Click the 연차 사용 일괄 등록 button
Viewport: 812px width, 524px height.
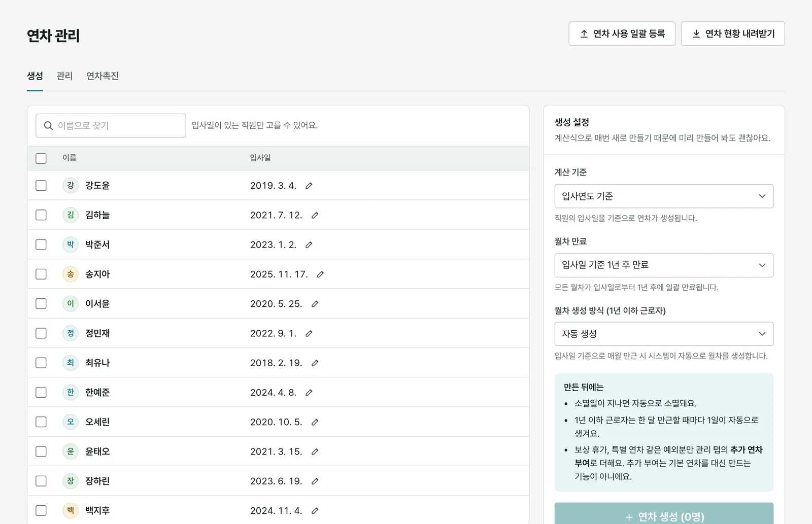point(622,33)
